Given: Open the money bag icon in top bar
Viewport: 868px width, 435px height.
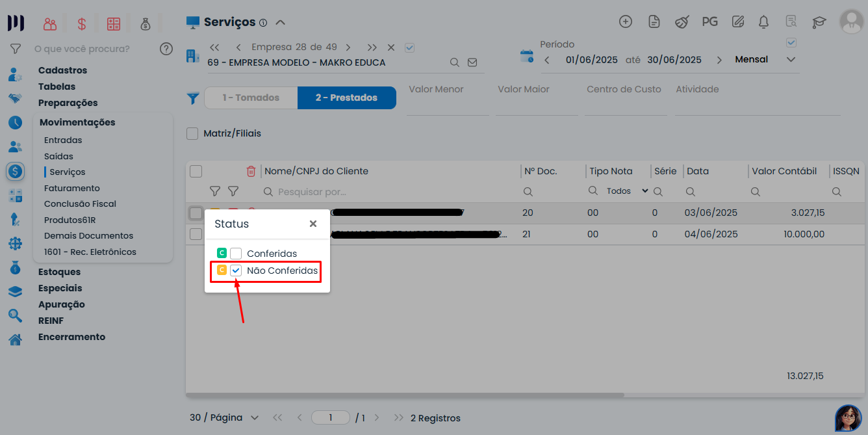Looking at the screenshot, I should [x=145, y=24].
